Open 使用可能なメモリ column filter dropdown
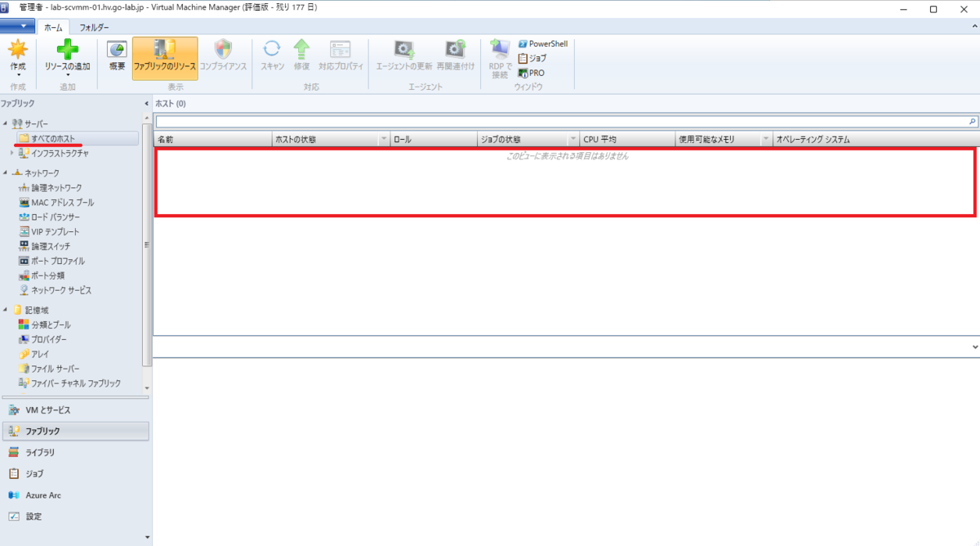 [766, 140]
